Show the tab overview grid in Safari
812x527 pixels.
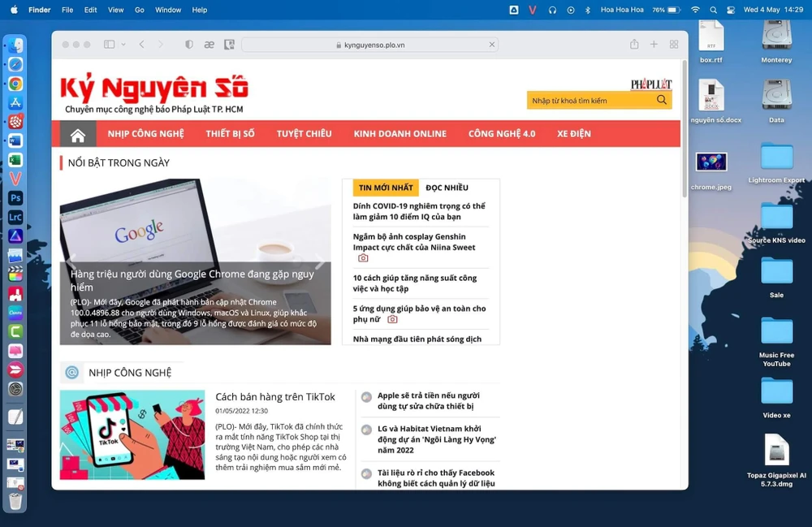point(674,45)
